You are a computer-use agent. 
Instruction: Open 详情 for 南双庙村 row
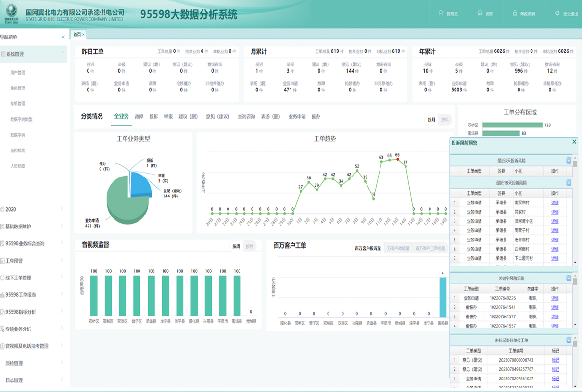tap(555, 202)
